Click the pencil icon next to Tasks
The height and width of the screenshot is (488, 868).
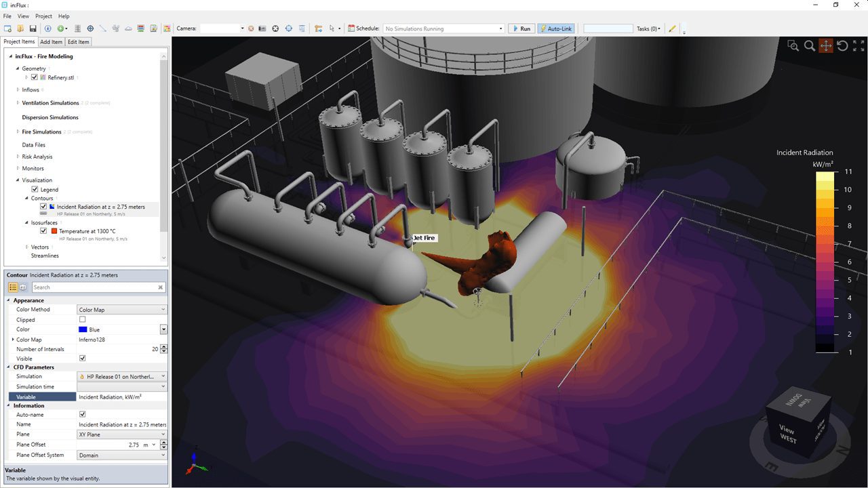tap(672, 28)
